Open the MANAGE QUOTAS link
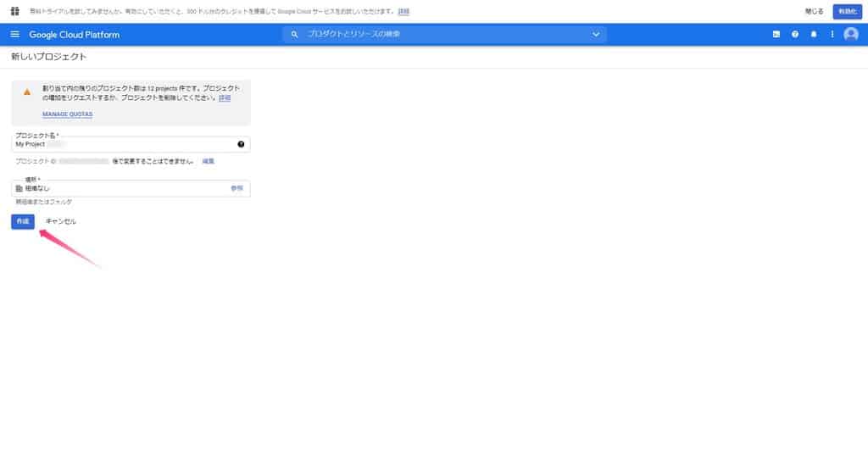 pyautogui.click(x=67, y=114)
